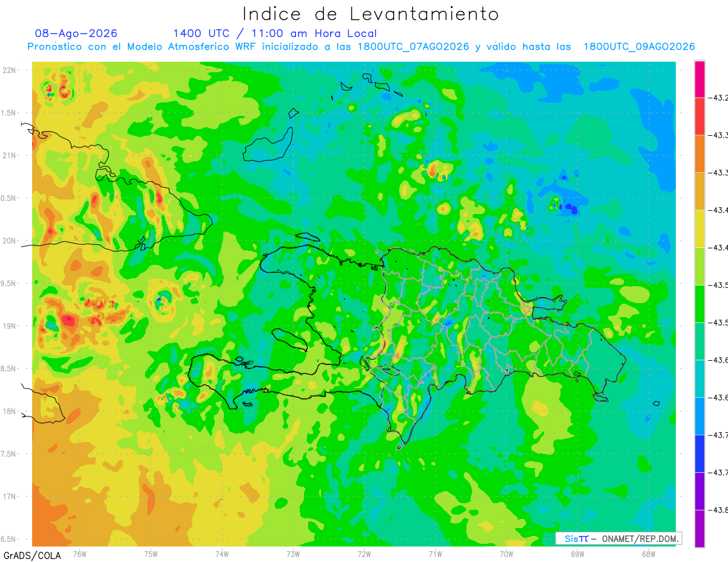Pick the bright green legend swatch

[x=699, y=303]
